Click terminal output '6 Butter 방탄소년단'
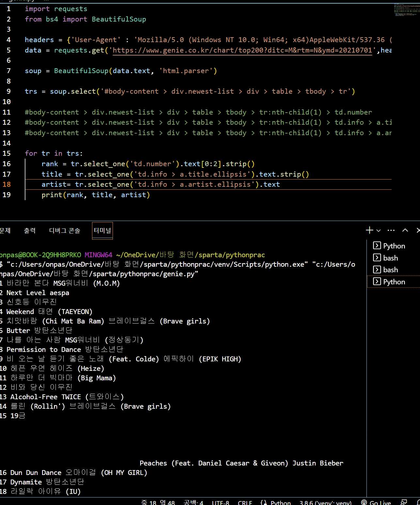 (36, 331)
